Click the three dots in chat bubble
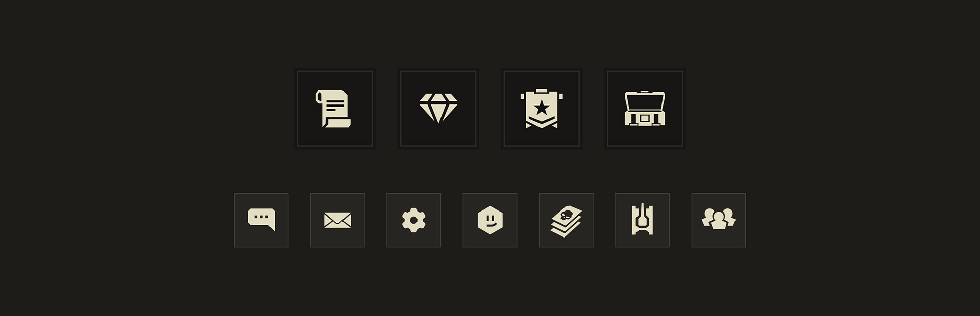Viewport: 980px width, 316px height. point(261,217)
